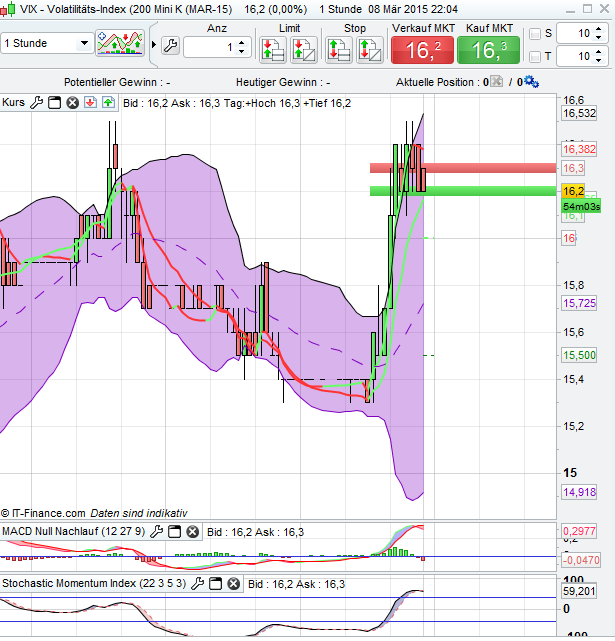Click the 15,500 green price label
The width and height of the screenshot is (615, 641).
point(579,355)
